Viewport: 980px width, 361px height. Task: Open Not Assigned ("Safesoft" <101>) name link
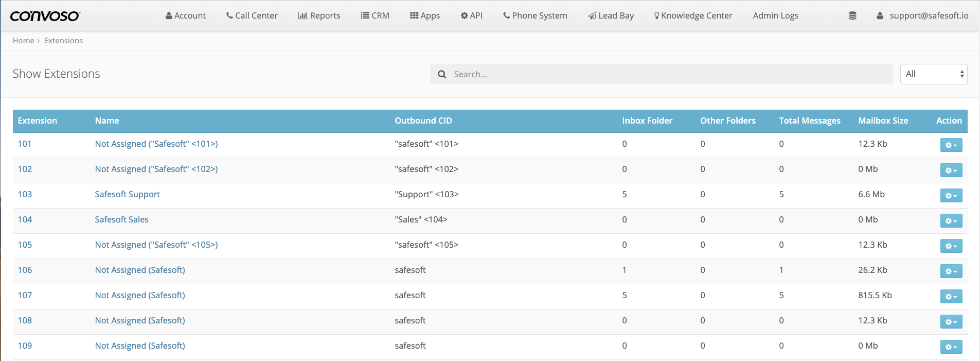click(x=156, y=144)
